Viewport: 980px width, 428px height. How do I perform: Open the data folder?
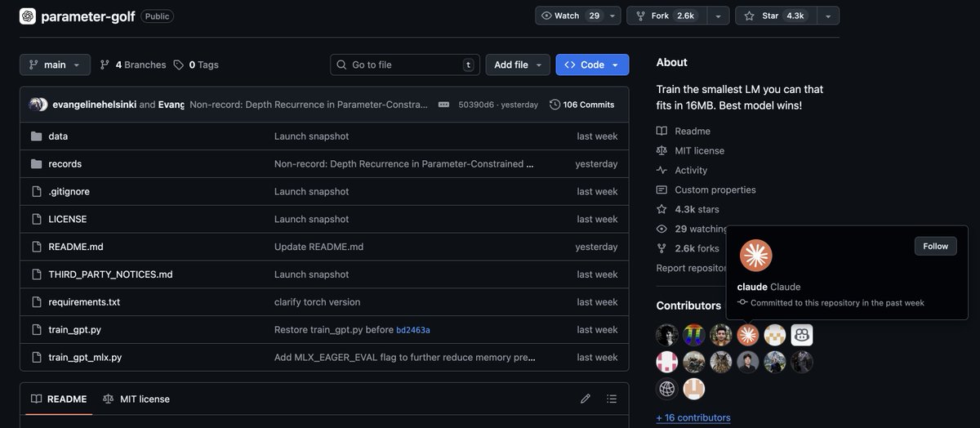pyautogui.click(x=58, y=136)
